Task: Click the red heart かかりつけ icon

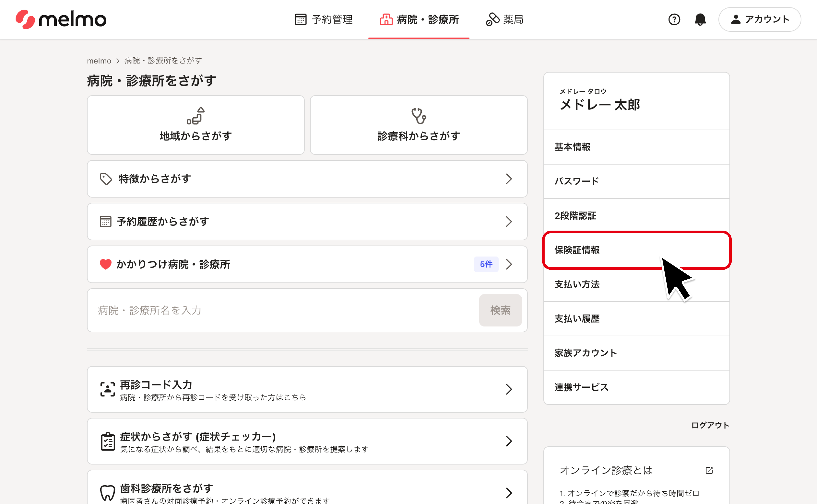Action: tap(106, 264)
